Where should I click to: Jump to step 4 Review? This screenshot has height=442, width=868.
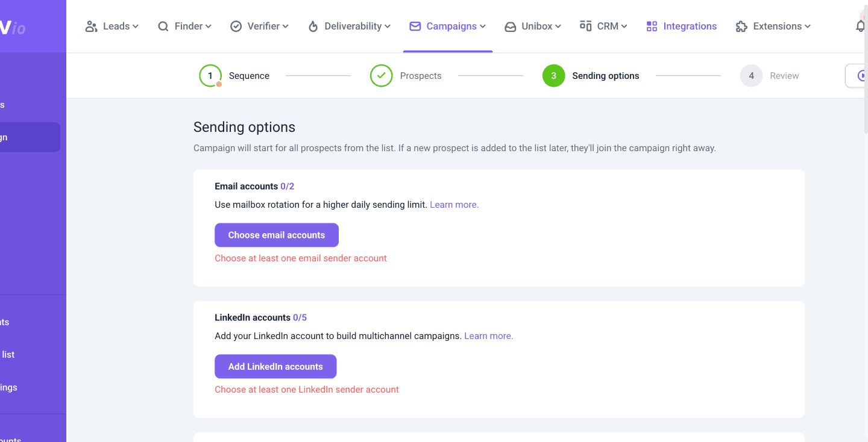click(751, 76)
